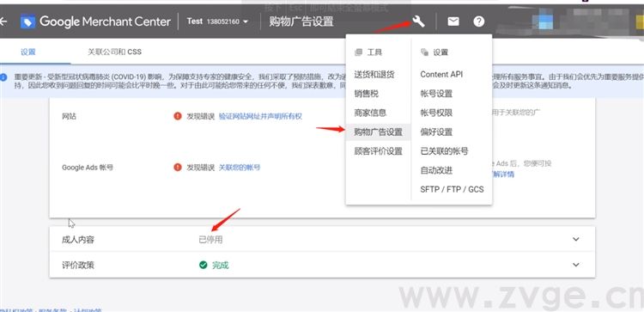Go back using the left arrow
Screen dimensions: 644x312
(3, 21)
